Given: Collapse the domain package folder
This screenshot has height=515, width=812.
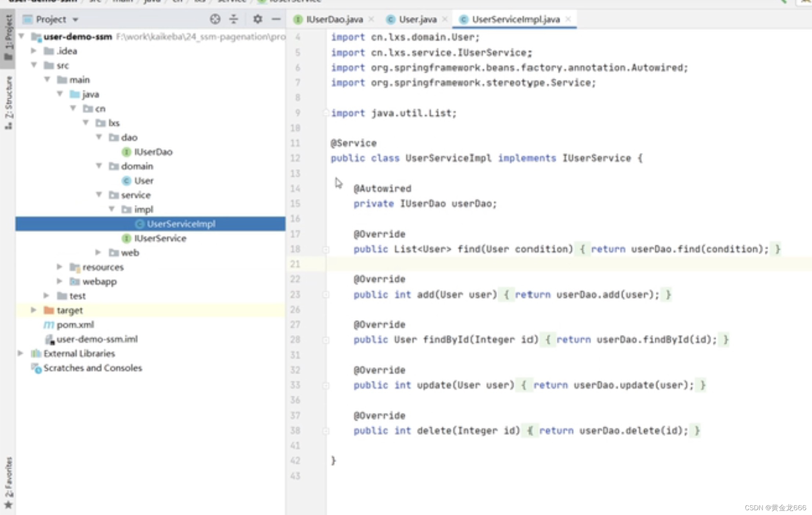Looking at the screenshot, I should coord(99,166).
